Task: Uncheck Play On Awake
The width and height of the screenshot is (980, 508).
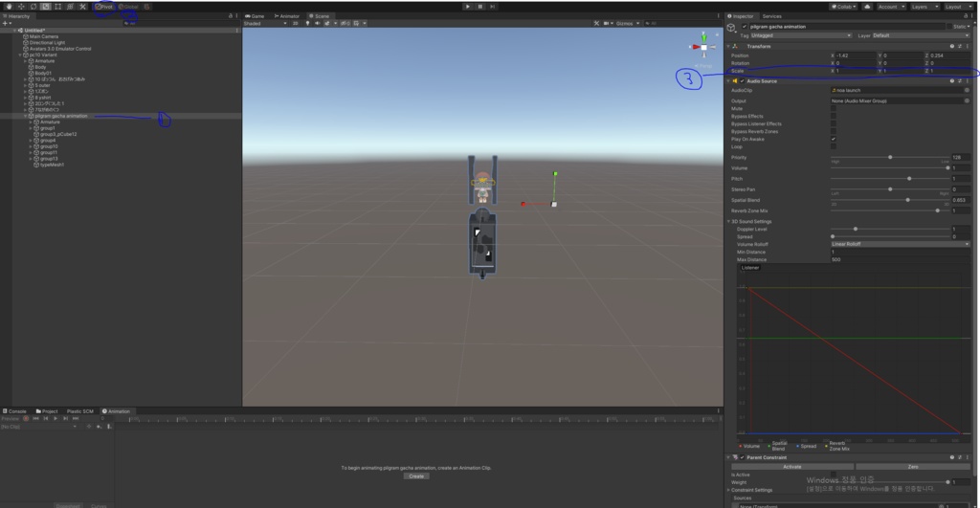Action: click(834, 140)
